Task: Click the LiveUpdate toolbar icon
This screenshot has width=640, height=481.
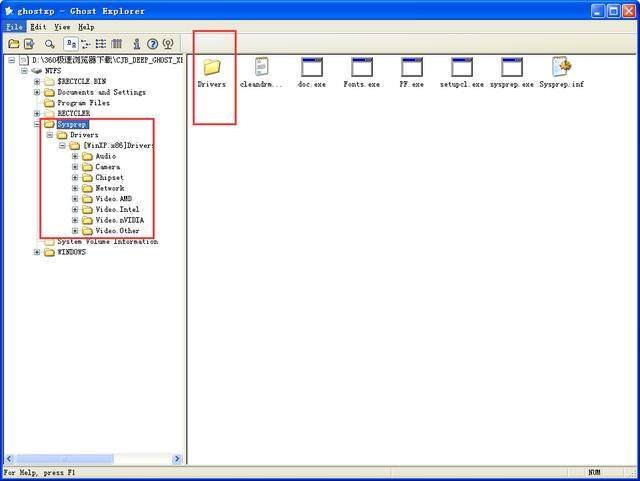Action: [168, 44]
